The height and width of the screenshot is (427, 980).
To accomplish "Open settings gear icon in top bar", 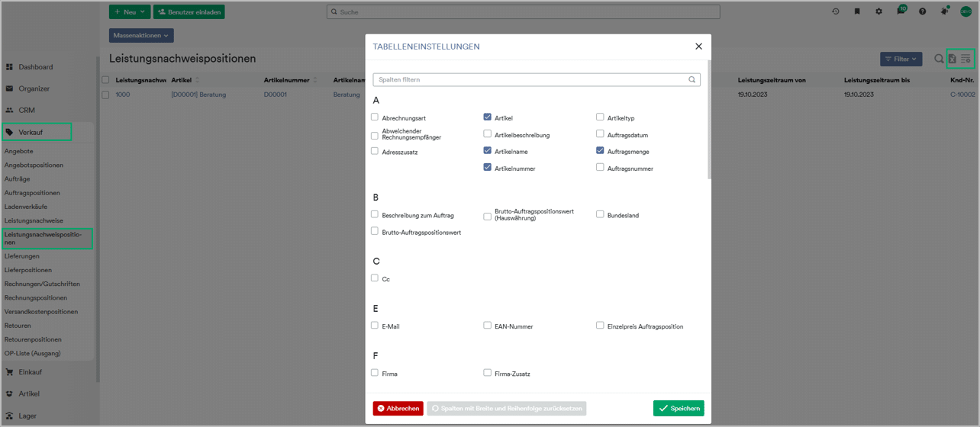I will pyautogui.click(x=878, y=11).
